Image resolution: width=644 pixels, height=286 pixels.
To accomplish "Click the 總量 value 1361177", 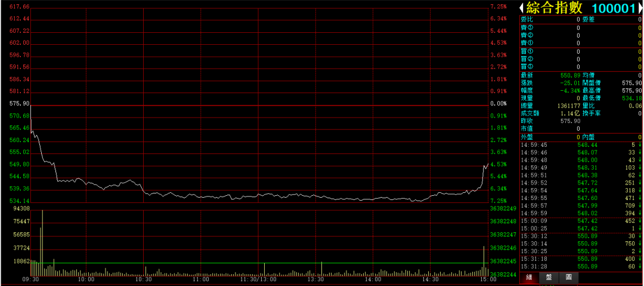I will tap(568, 106).
